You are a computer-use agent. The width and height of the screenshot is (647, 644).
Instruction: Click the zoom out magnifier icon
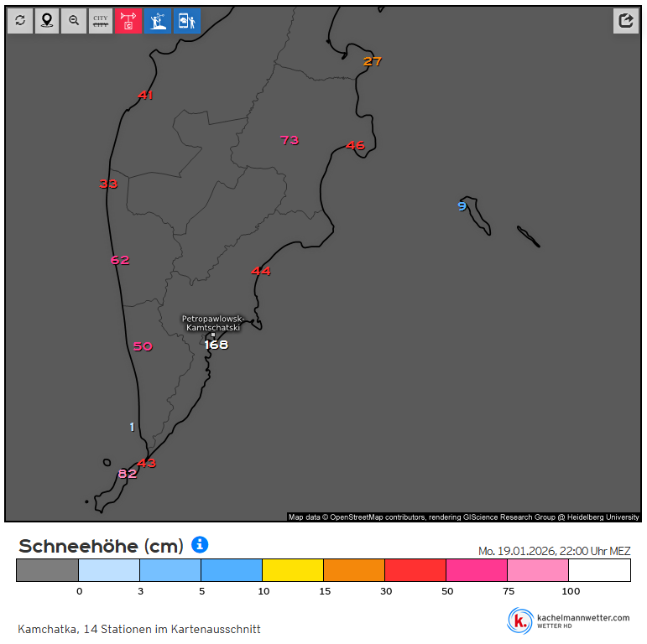point(74,20)
